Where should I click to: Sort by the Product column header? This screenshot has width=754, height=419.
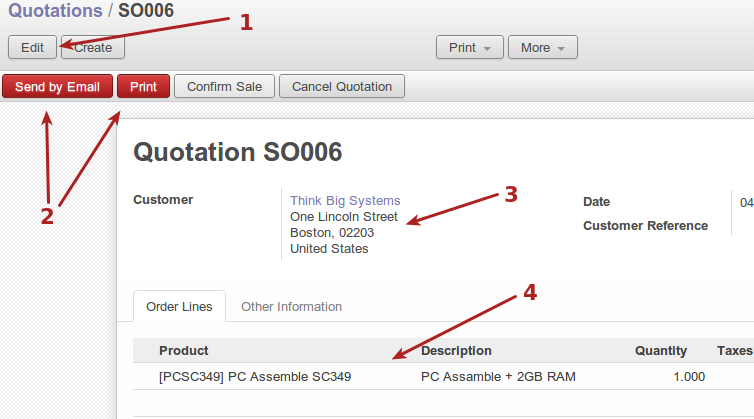(184, 351)
